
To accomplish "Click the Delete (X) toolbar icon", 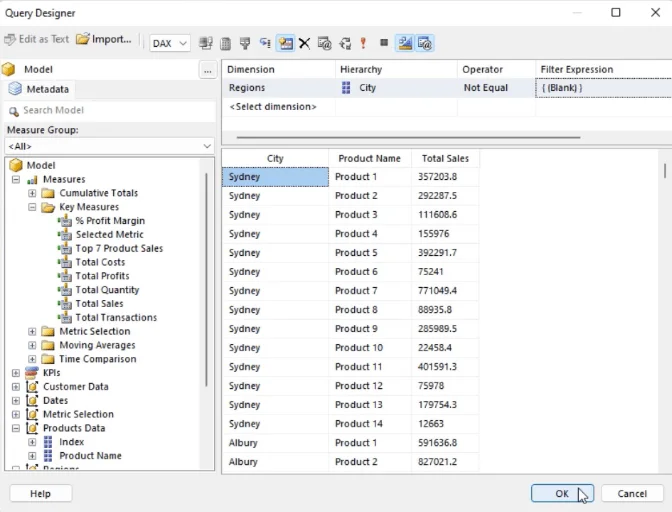I will pos(304,43).
